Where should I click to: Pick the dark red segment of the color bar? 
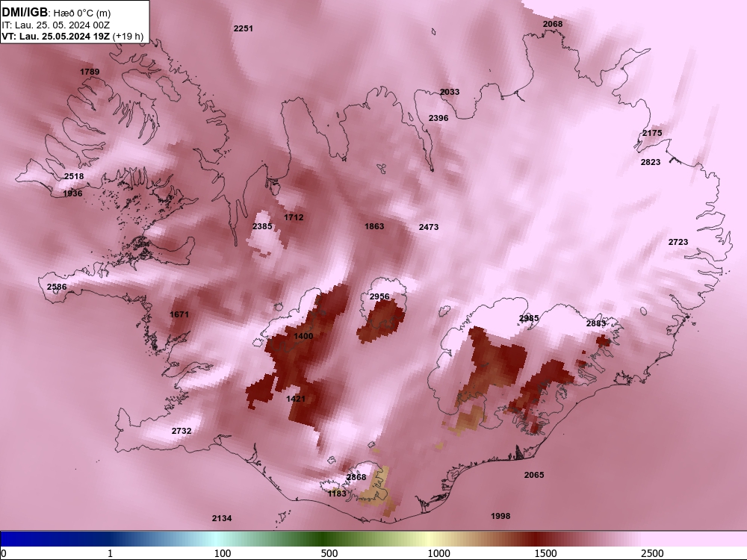(x=537, y=539)
